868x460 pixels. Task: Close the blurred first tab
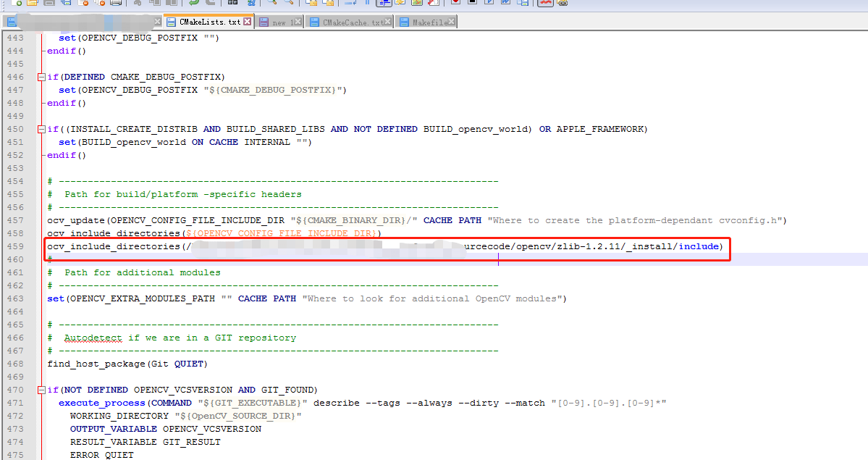coord(157,22)
